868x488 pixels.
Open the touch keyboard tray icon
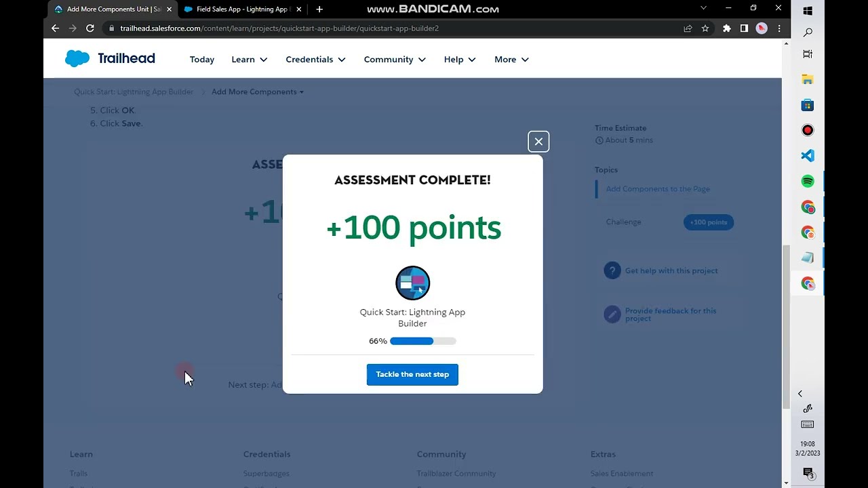(x=808, y=424)
